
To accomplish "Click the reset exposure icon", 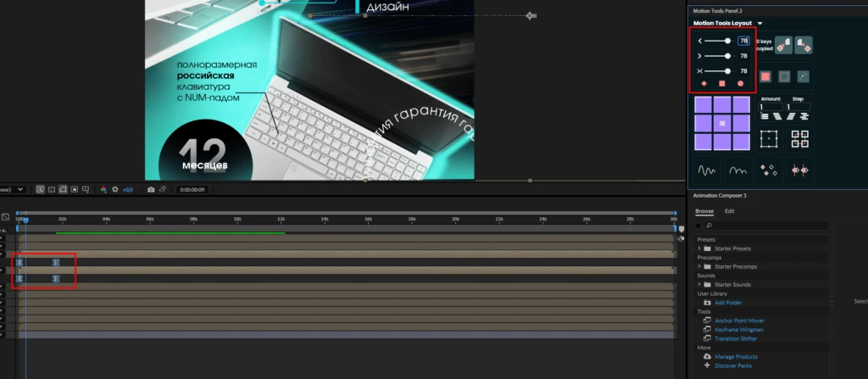I will (x=115, y=190).
